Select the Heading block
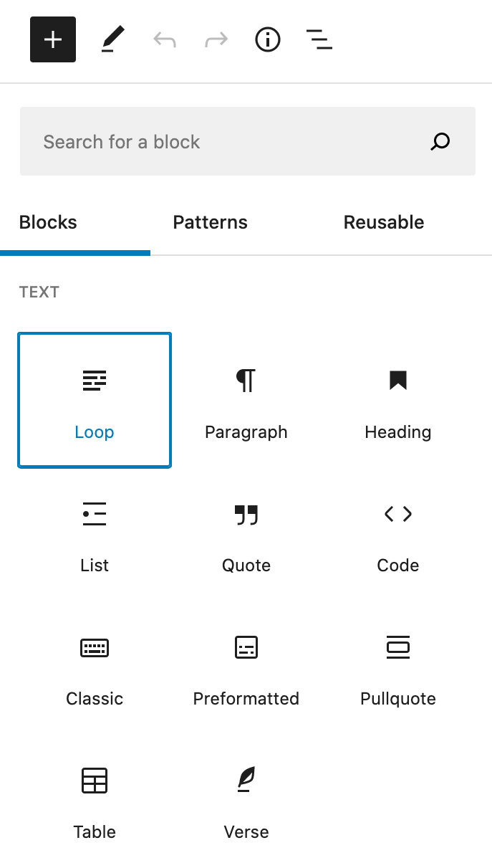 click(397, 400)
